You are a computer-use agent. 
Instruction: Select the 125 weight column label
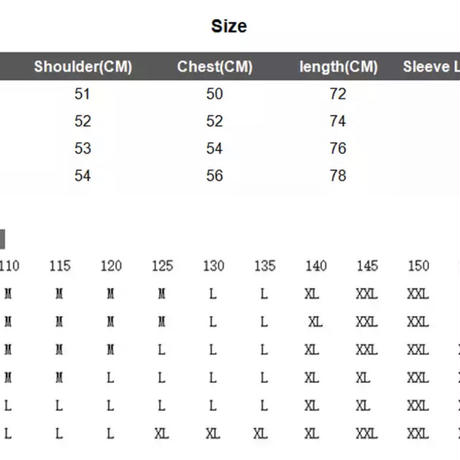(x=163, y=266)
